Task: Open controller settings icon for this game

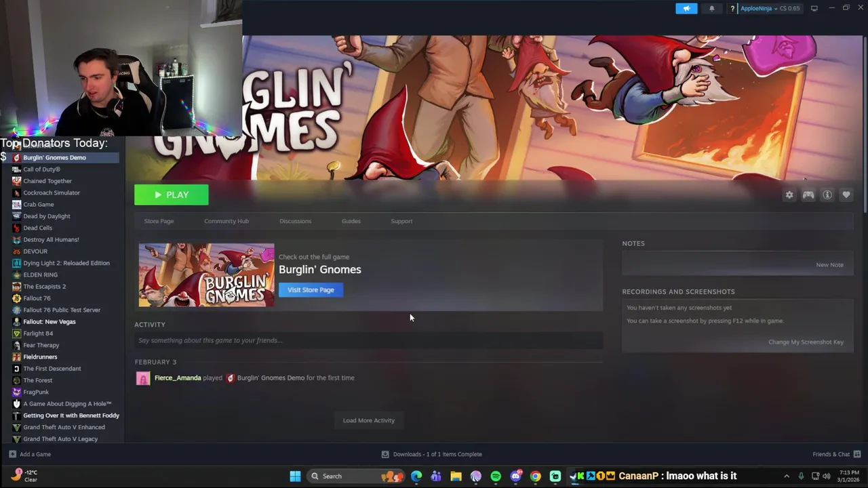Action: pos(808,195)
